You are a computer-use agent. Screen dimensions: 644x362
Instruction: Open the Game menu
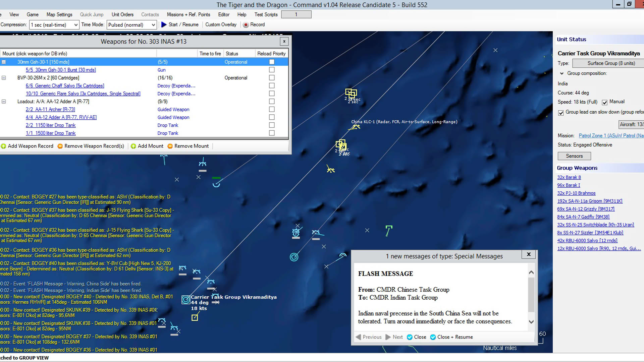pyautogui.click(x=33, y=14)
